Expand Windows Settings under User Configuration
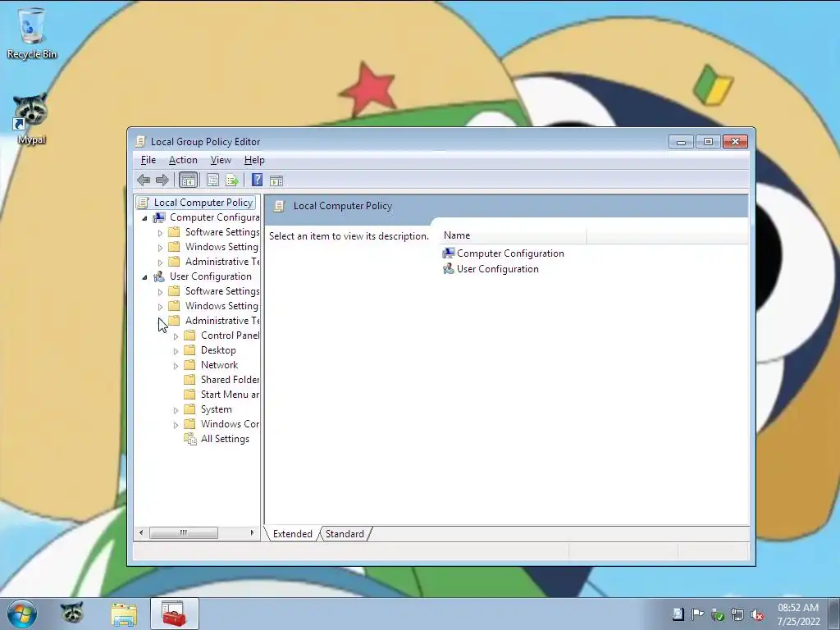 coord(160,307)
